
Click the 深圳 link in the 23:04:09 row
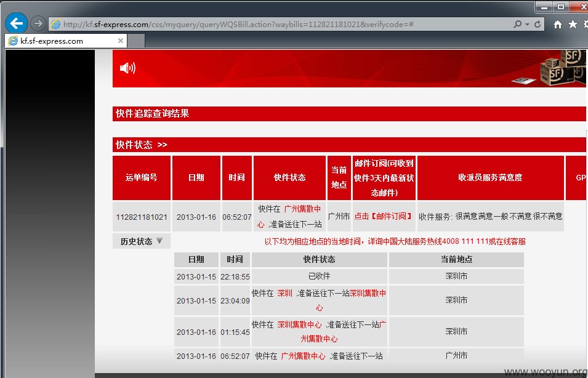284,293
